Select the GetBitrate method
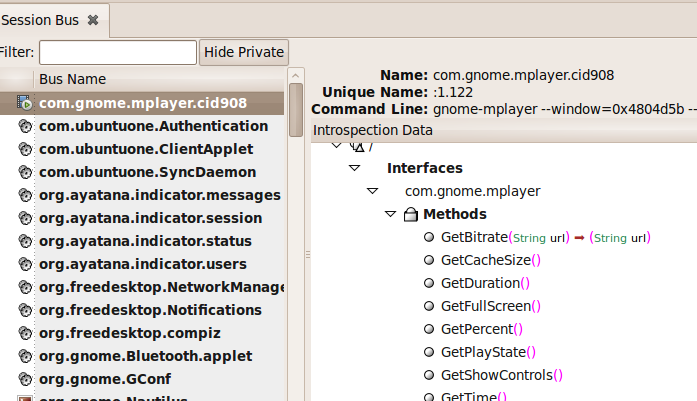Screen dimensions: 697x401 [x=546, y=237]
